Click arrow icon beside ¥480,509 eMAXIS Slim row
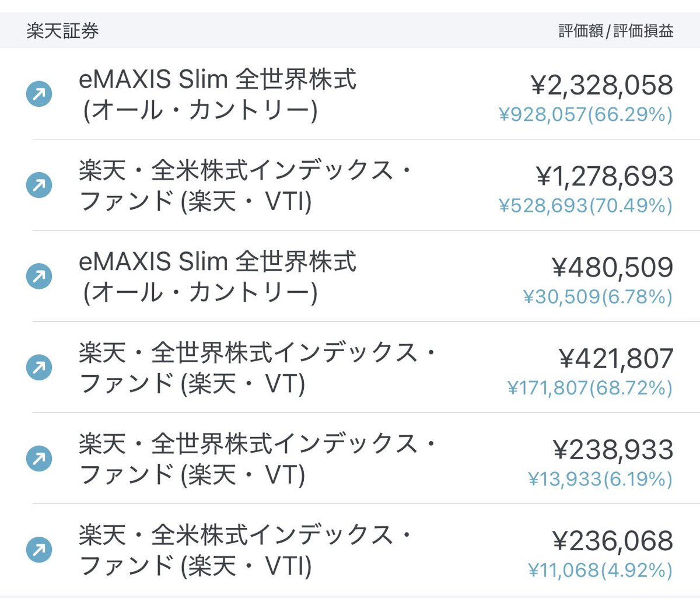700x598 pixels. [x=39, y=277]
